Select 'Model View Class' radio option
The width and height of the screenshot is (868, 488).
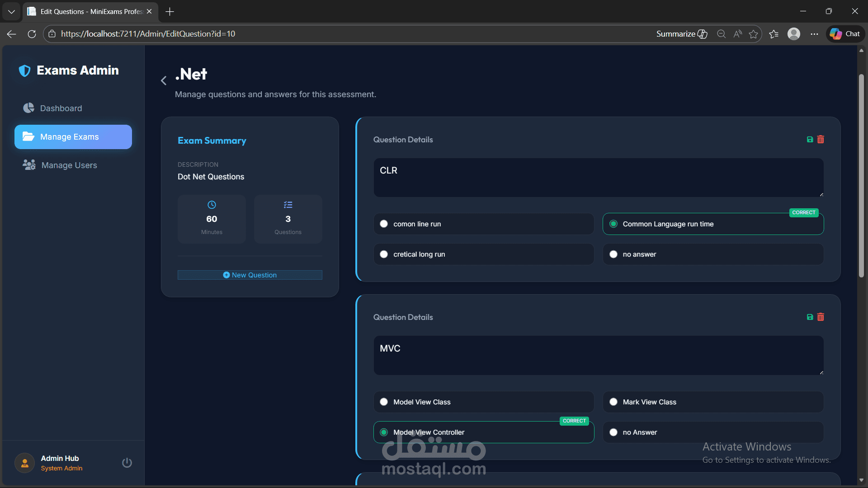tap(384, 402)
